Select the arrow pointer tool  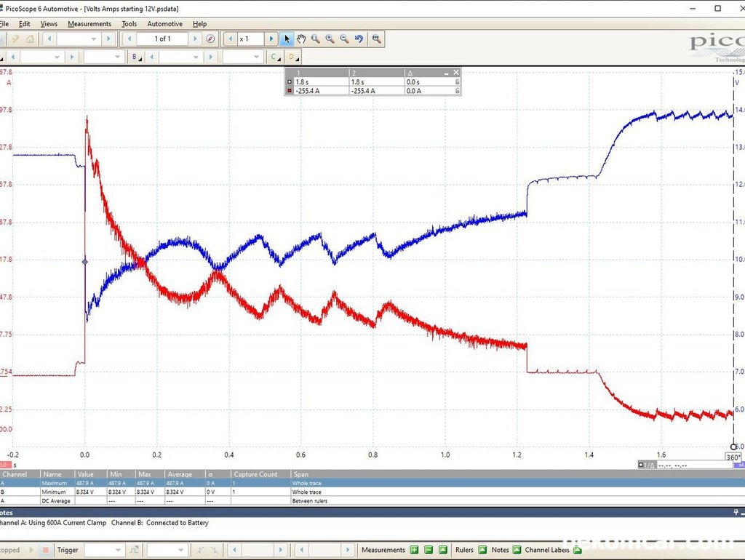(x=287, y=39)
